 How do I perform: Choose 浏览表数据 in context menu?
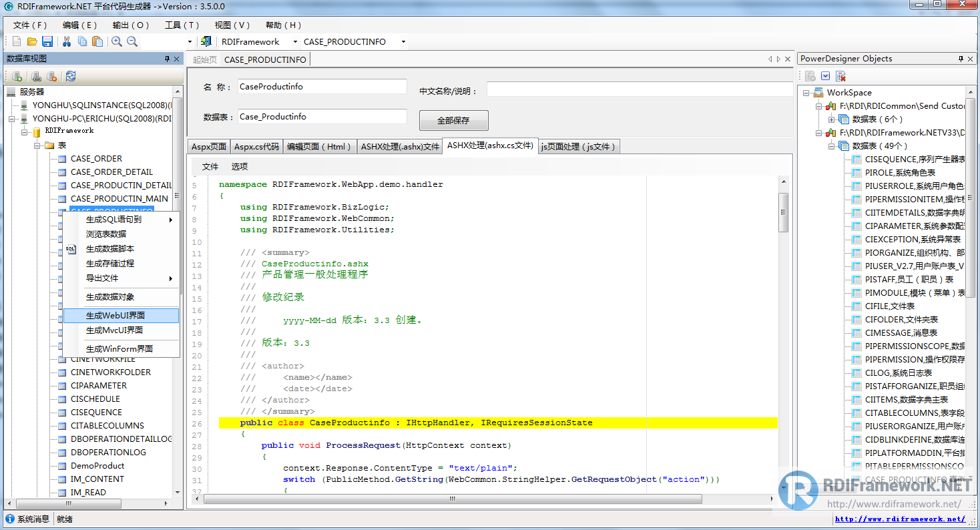tap(121, 234)
